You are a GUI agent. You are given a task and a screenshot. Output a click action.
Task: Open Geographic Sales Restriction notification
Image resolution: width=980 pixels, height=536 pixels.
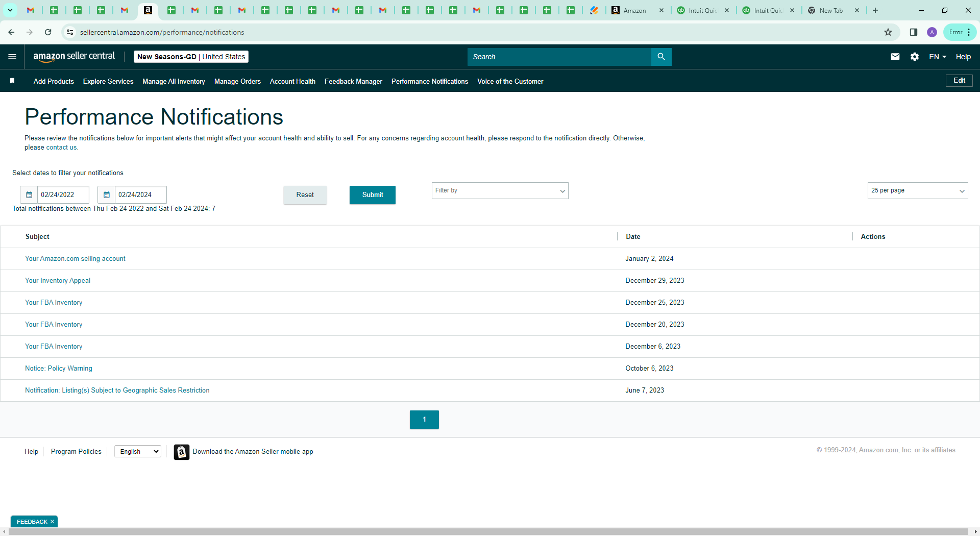(x=117, y=391)
